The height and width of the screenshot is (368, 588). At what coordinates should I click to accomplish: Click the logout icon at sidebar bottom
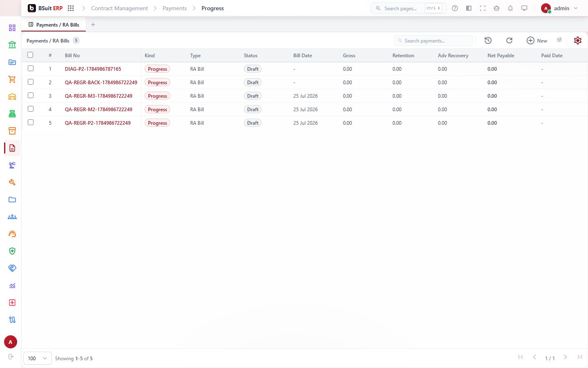11,357
